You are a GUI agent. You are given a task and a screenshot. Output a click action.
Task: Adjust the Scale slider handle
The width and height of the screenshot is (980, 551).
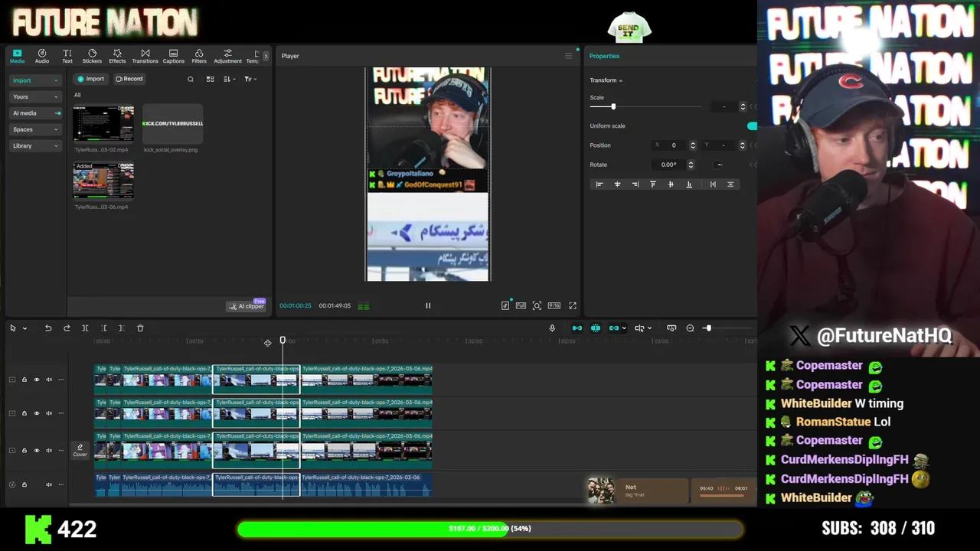click(x=612, y=106)
